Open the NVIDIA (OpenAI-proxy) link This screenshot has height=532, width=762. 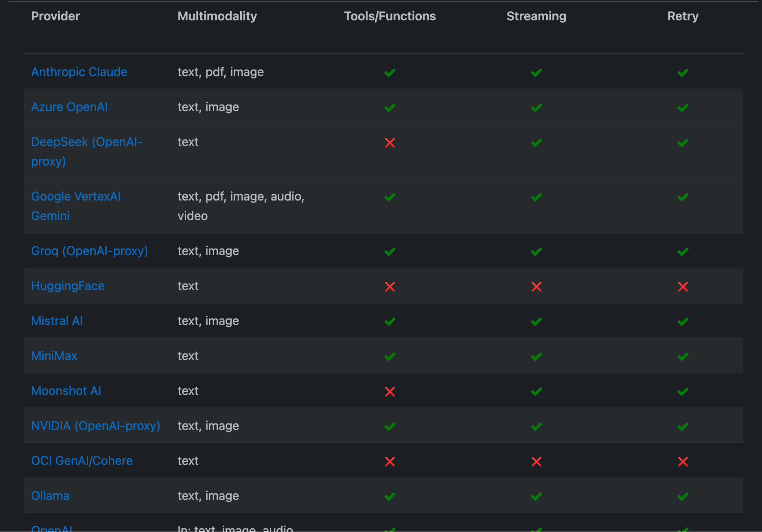(96, 426)
